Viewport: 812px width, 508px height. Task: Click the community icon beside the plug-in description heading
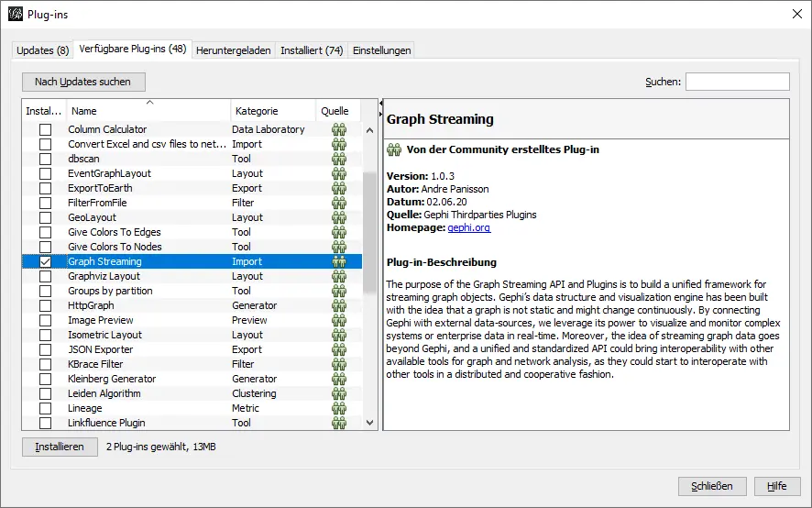click(x=394, y=149)
